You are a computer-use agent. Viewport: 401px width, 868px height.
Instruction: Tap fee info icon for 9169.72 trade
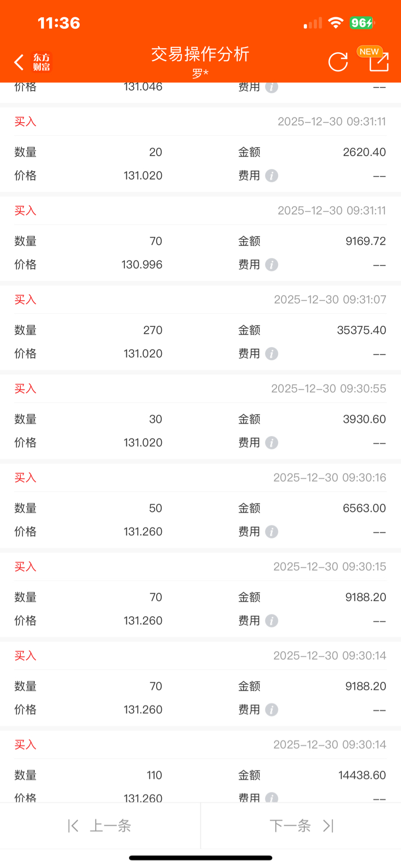tap(272, 265)
